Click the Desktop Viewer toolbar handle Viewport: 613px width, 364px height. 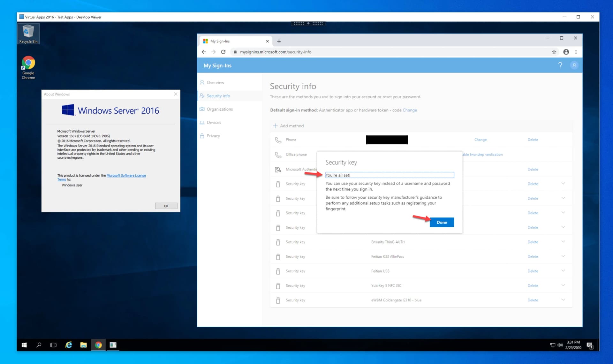click(308, 23)
